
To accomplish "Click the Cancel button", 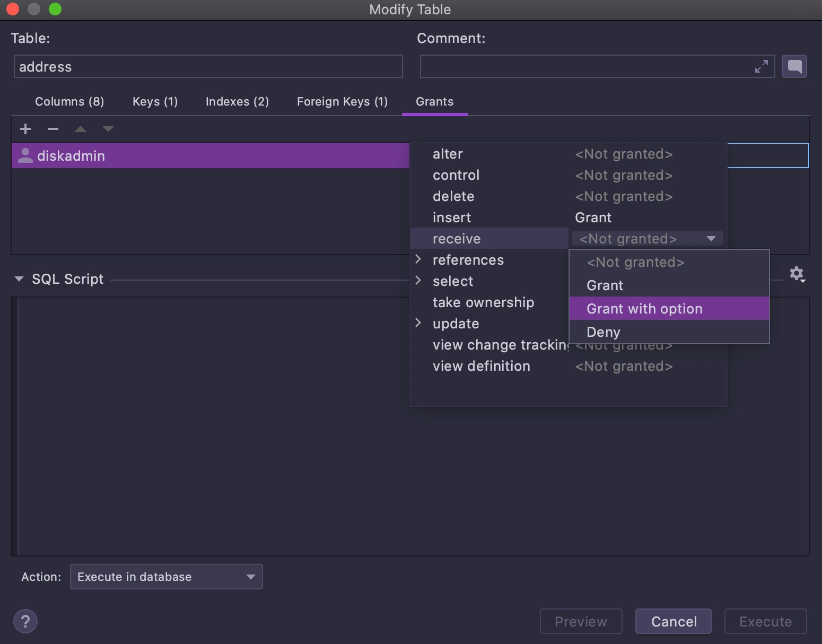I will pos(674,621).
